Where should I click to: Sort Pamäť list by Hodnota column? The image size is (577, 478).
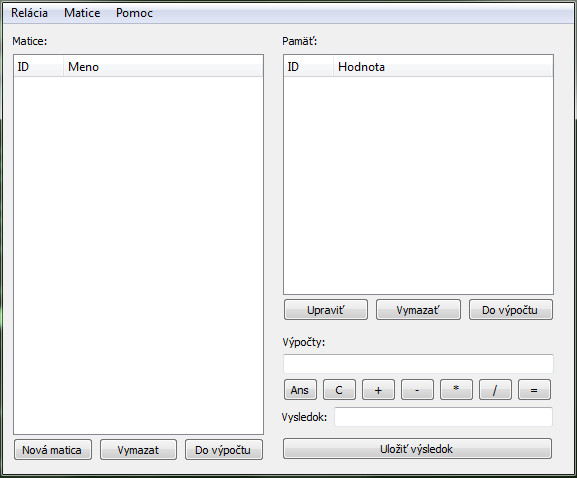tap(443, 67)
